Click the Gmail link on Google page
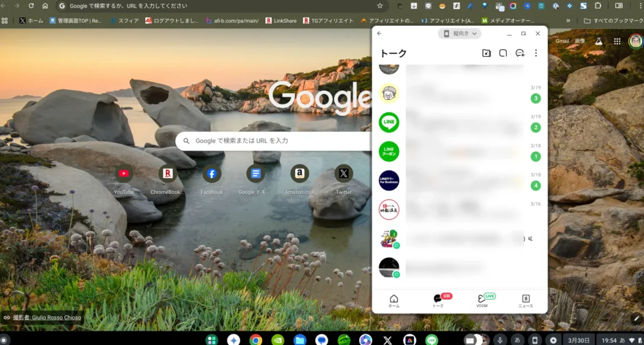Viewport: 644px width, 345px height. (x=562, y=41)
